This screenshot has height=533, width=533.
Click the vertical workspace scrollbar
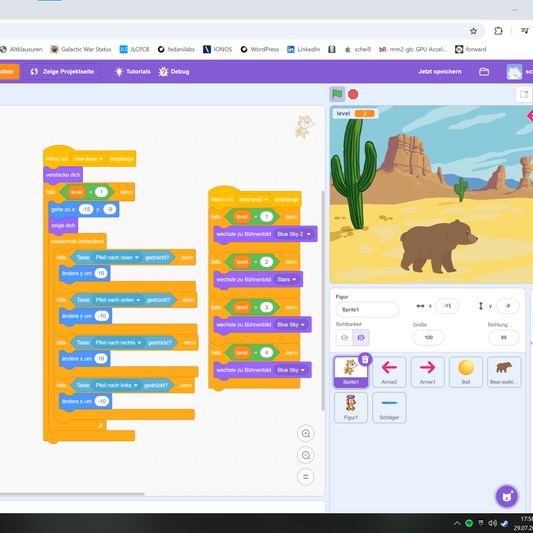point(323,301)
